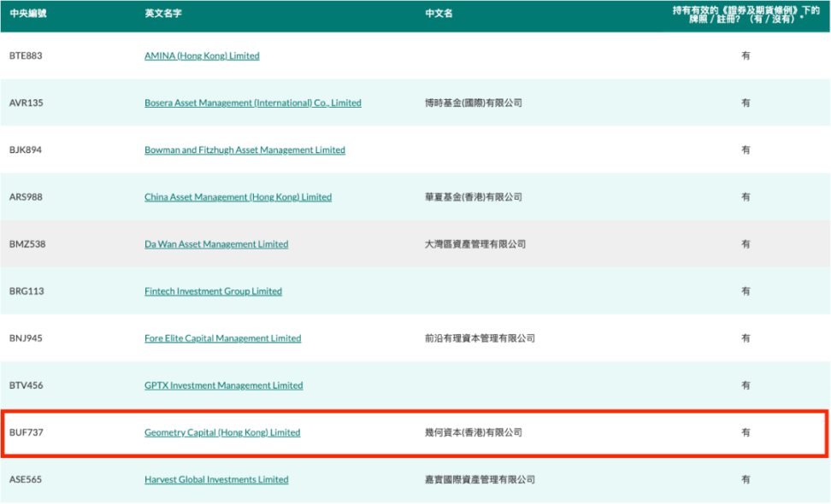Click the 英文名字 column header
This screenshot has height=504, width=831.
pyautogui.click(x=162, y=14)
